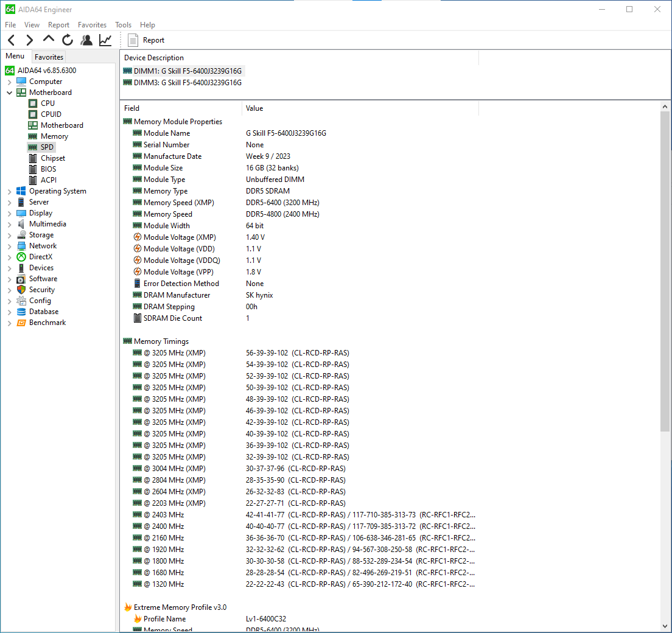Open the Report menu
Image resolution: width=672 pixels, height=633 pixels.
pos(58,25)
